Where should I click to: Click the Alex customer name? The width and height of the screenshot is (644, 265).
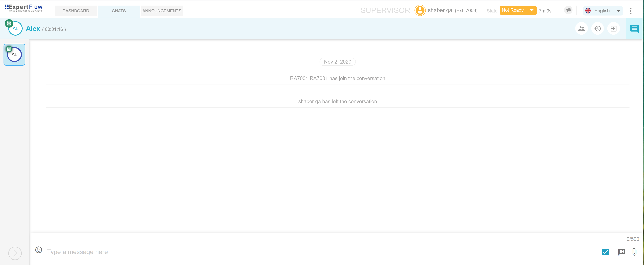(33, 29)
